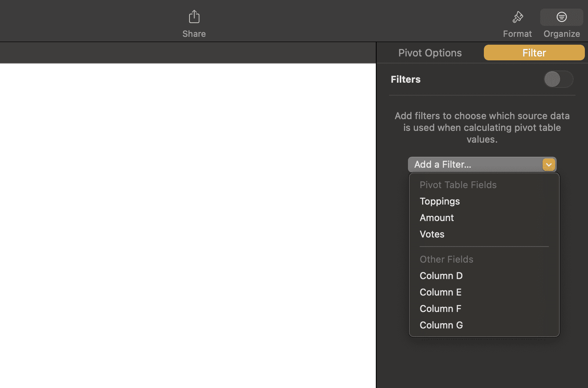The image size is (588, 388).
Task: Select the Filter tab
Action: (534, 53)
